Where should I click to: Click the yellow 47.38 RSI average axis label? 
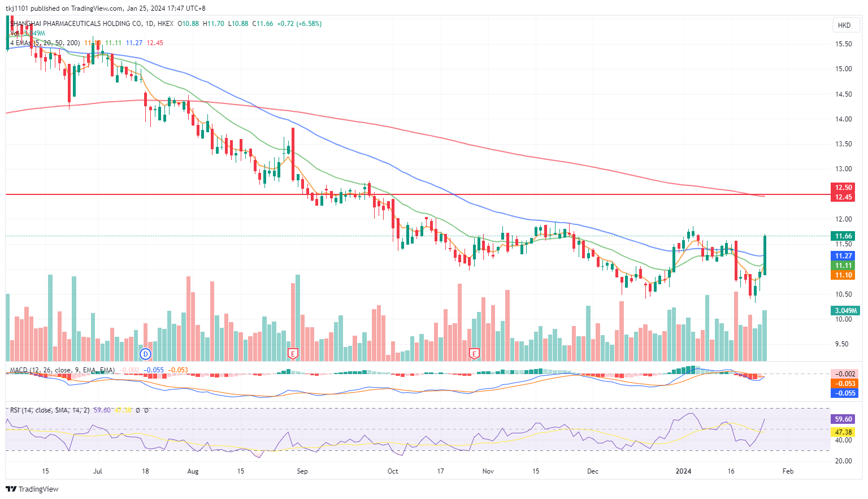pos(843,432)
